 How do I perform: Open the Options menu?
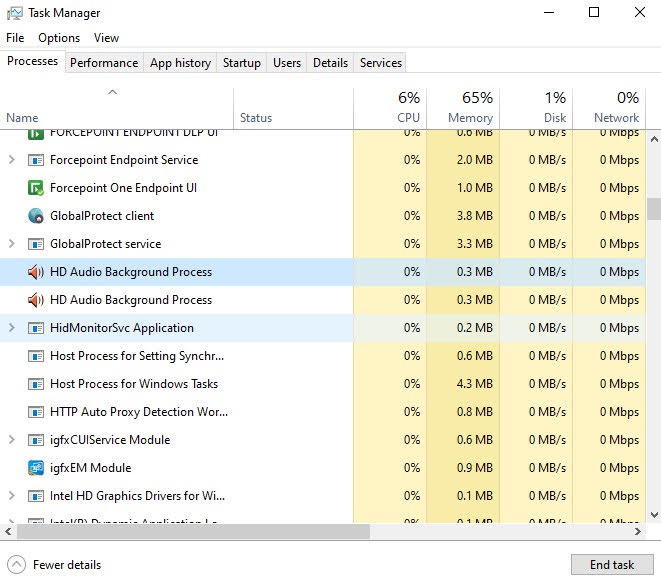click(x=59, y=38)
